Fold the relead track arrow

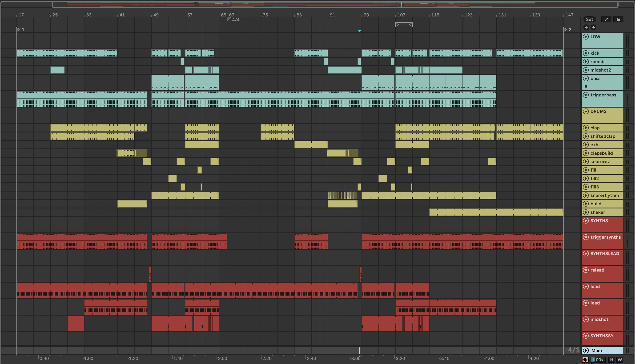[586, 270]
